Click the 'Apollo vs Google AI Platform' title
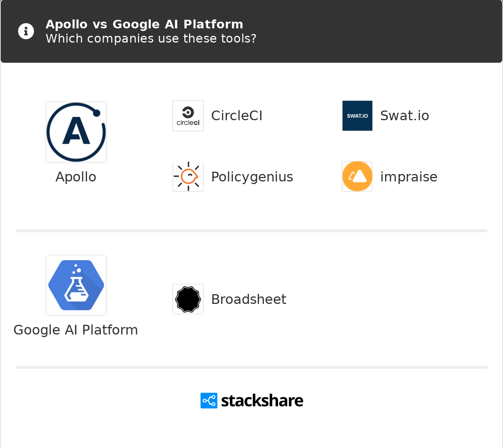Image resolution: width=503 pixels, height=448 pixels. (x=144, y=24)
